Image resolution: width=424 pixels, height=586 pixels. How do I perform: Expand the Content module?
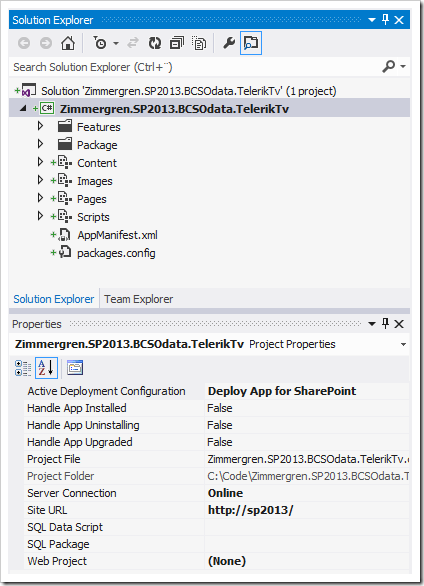[x=40, y=162]
